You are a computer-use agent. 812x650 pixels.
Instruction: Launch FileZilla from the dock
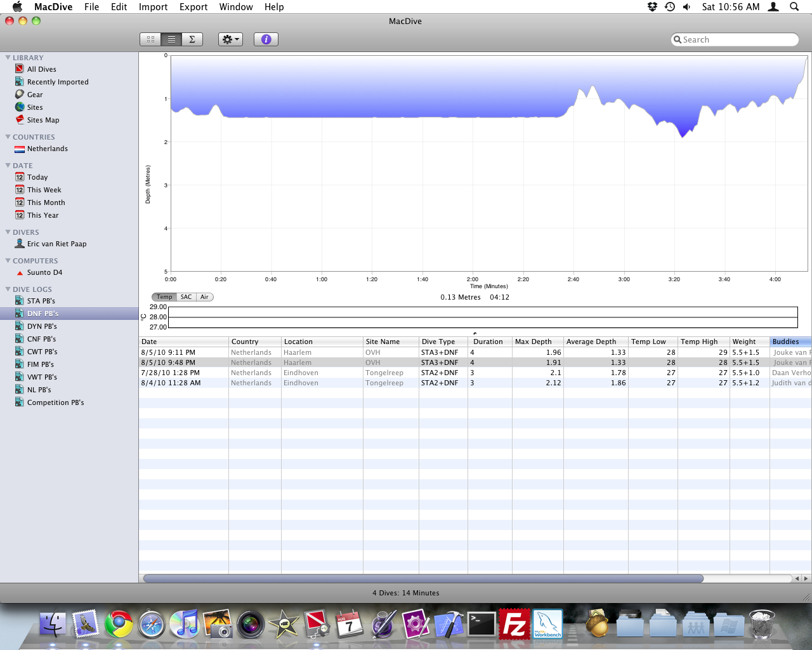(514, 625)
